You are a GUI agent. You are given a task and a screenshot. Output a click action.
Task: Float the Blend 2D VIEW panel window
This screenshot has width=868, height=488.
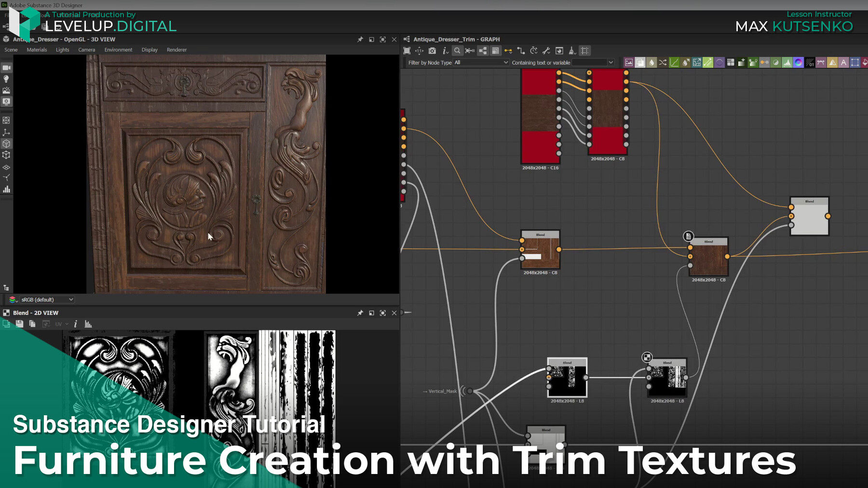pos(371,313)
